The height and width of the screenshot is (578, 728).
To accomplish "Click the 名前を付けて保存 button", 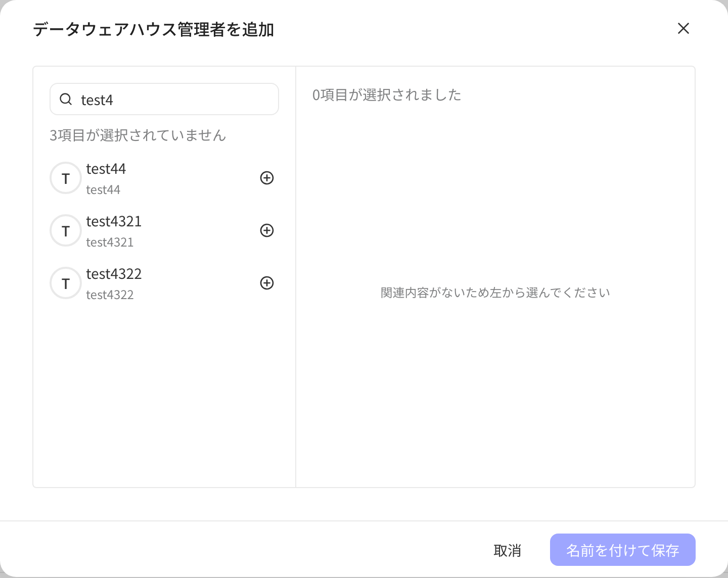I will coord(623,550).
